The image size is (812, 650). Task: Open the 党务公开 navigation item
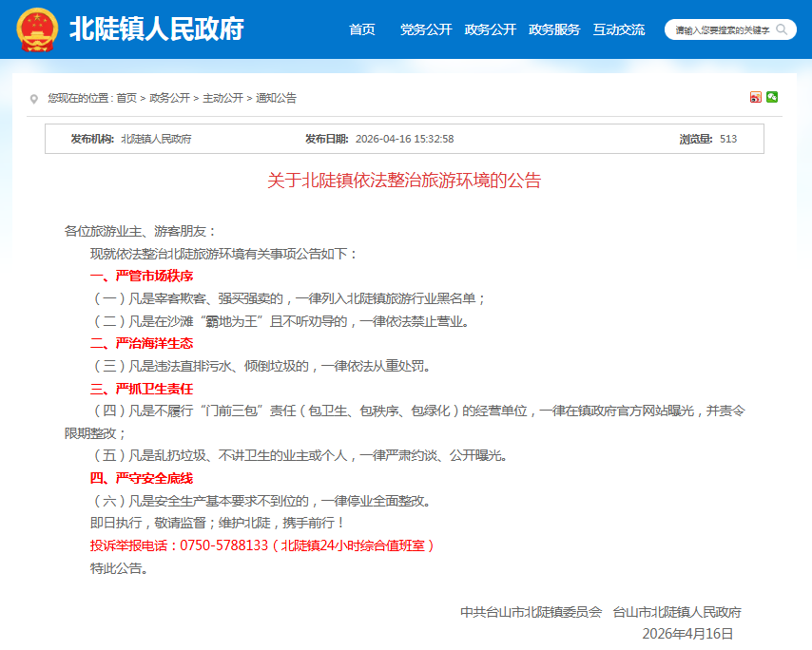425,29
